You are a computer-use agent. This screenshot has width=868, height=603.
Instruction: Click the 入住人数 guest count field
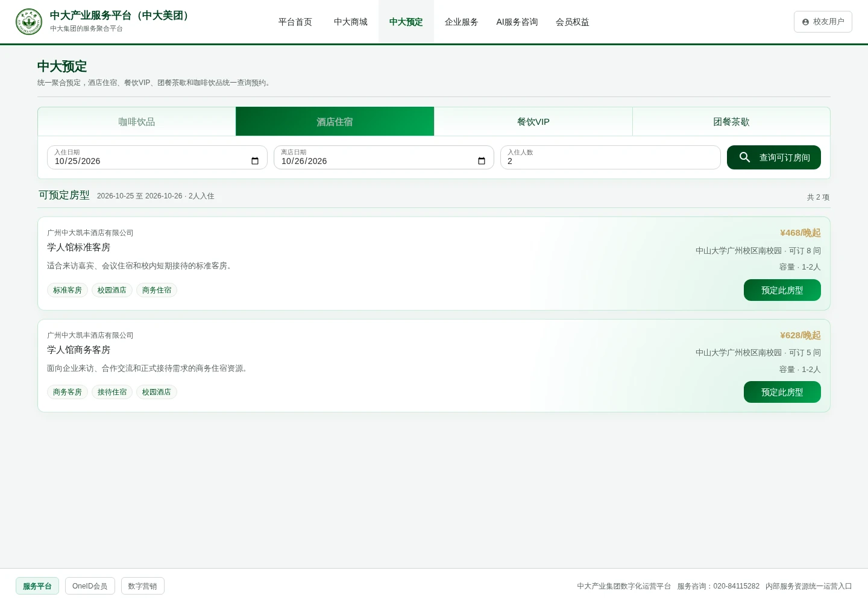point(611,157)
